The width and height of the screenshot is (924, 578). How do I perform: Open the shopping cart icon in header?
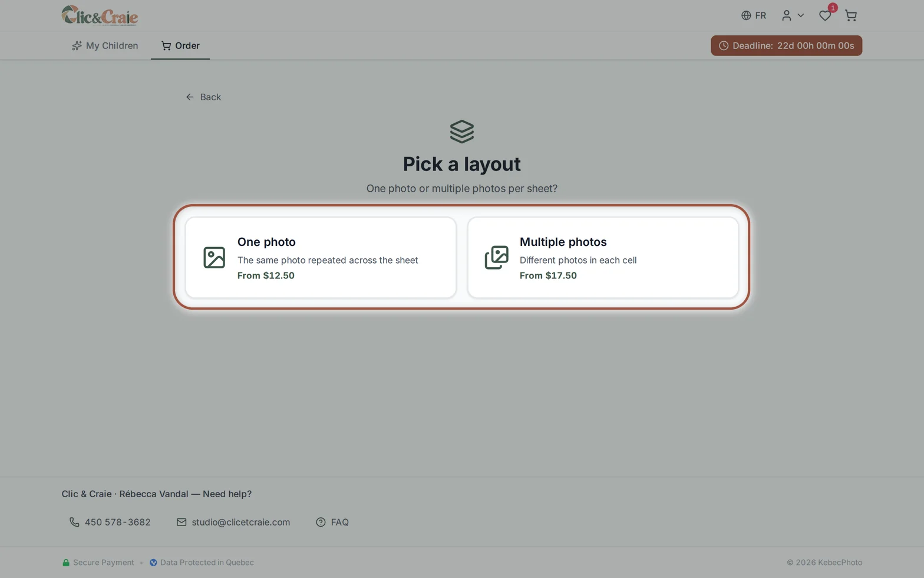tap(851, 15)
